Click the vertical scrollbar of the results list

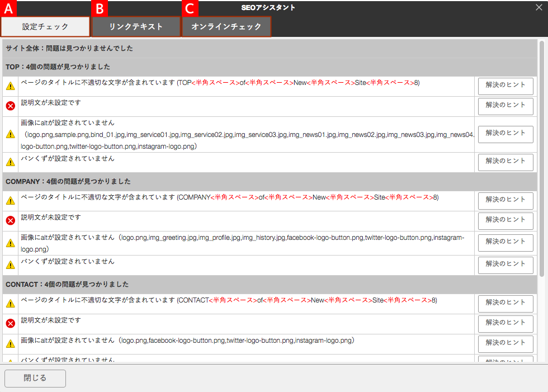pyautogui.click(x=542, y=159)
